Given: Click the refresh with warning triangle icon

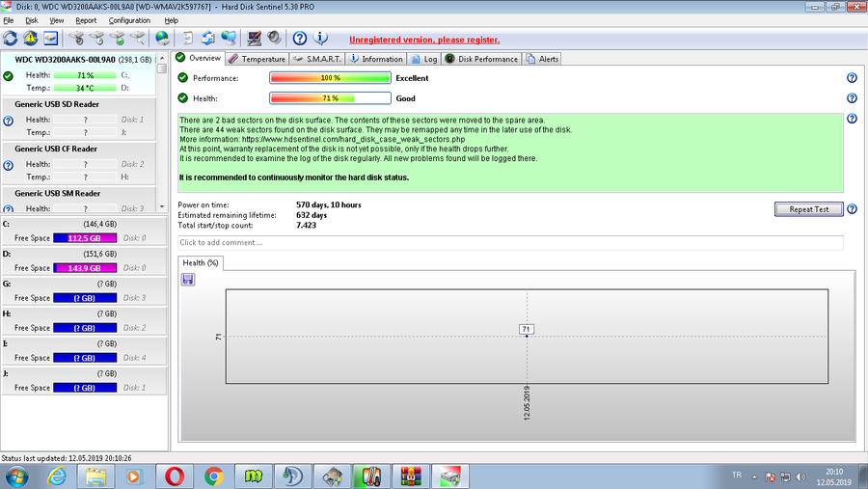Looking at the screenshot, I should tap(31, 39).
